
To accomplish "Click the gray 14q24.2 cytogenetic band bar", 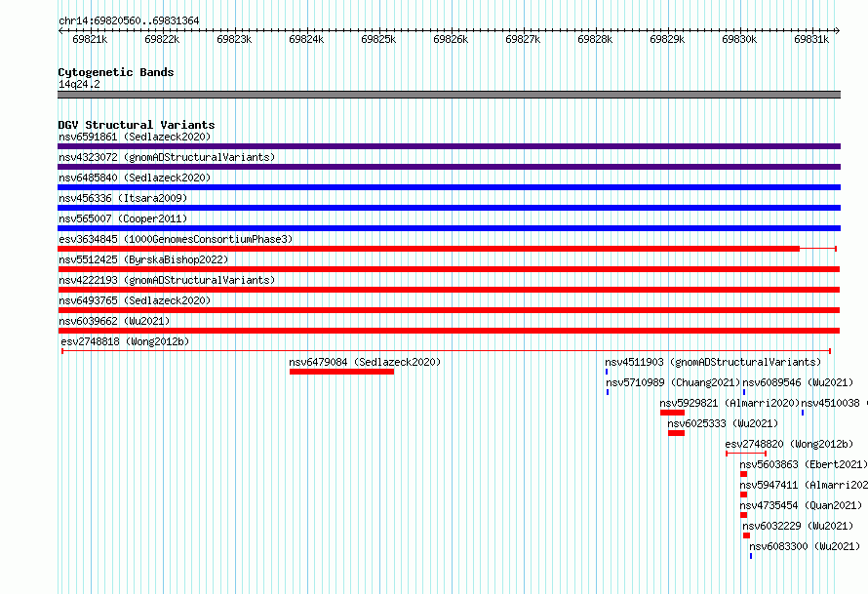I will 449,95.
